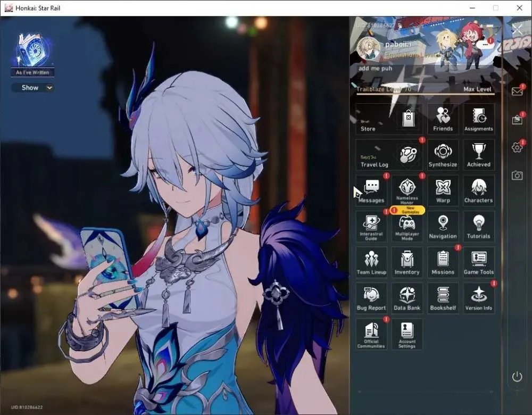
Task: Open the Warp menu
Action: (443, 190)
